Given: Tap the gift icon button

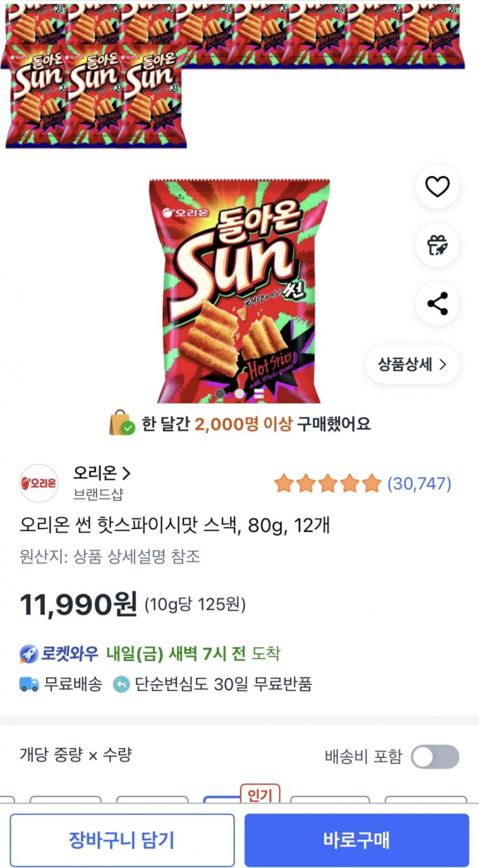Looking at the screenshot, I should [x=437, y=245].
